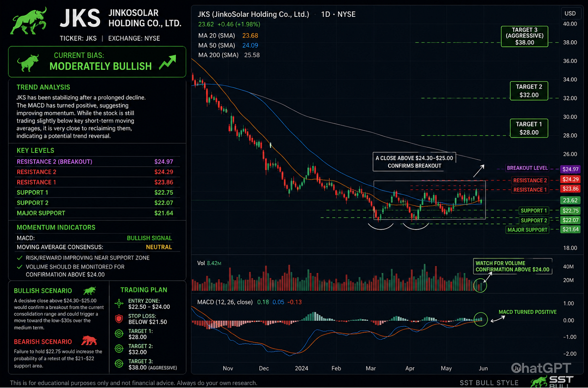Click the checkmark beside Volume Should Be Monitored
The width and height of the screenshot is (588, 388).
[x=20, y=267]
